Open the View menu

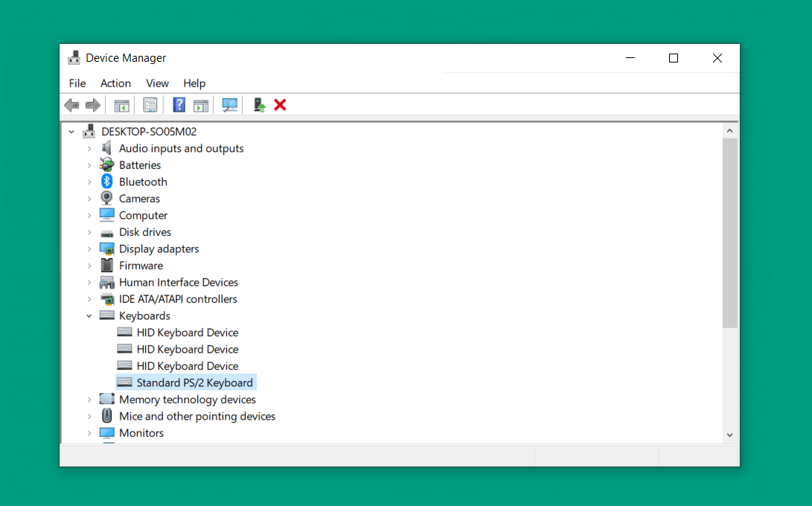pos(157,83)
